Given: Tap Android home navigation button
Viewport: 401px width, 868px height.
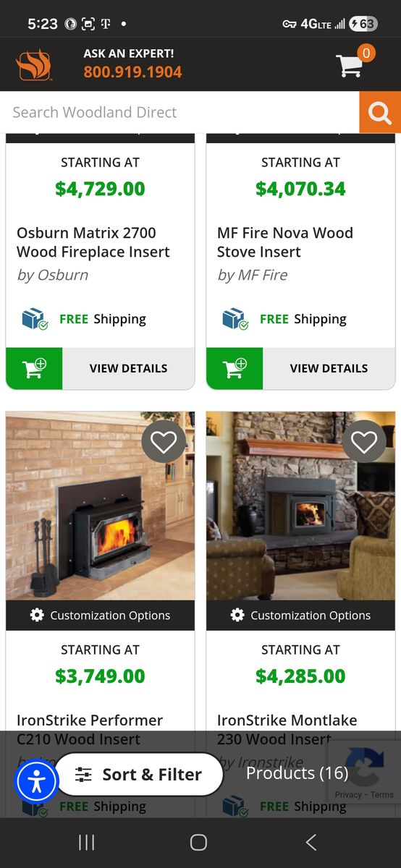Looking at the screenshot, I should 198,842.
